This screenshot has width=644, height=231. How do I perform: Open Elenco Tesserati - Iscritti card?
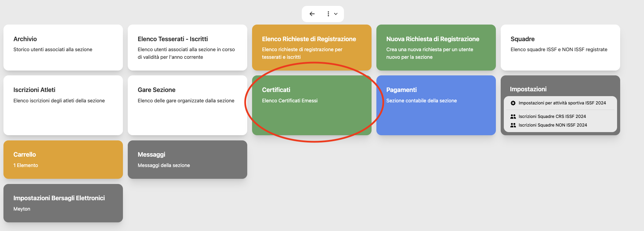click(188, 47)
